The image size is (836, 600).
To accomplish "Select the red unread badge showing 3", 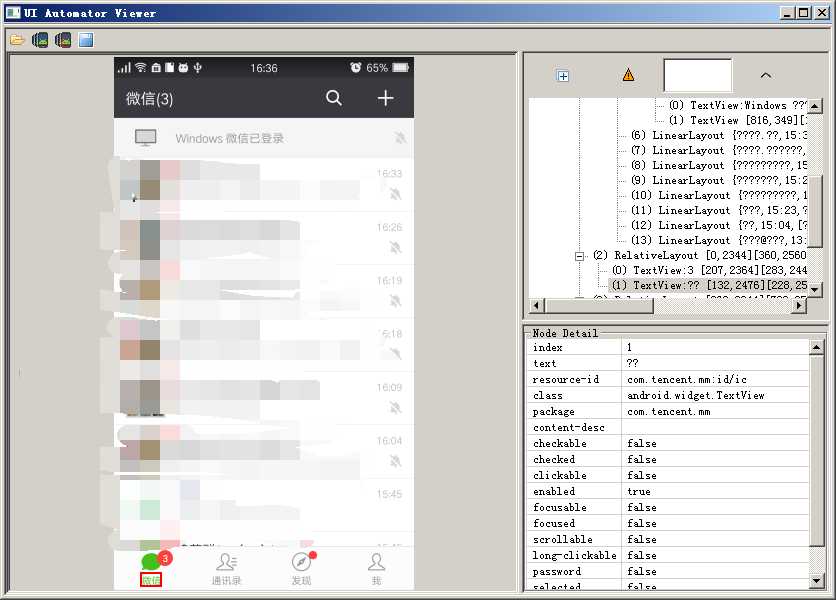I will 165,558.
